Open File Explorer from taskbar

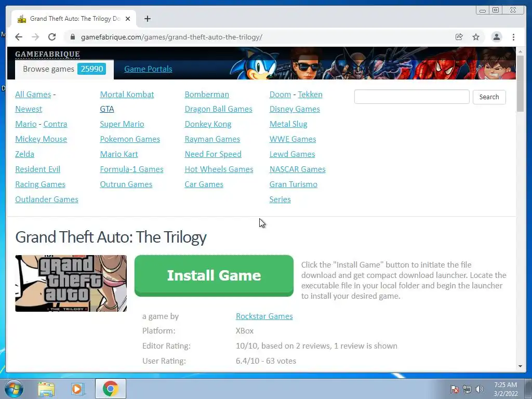click(46, 389)
